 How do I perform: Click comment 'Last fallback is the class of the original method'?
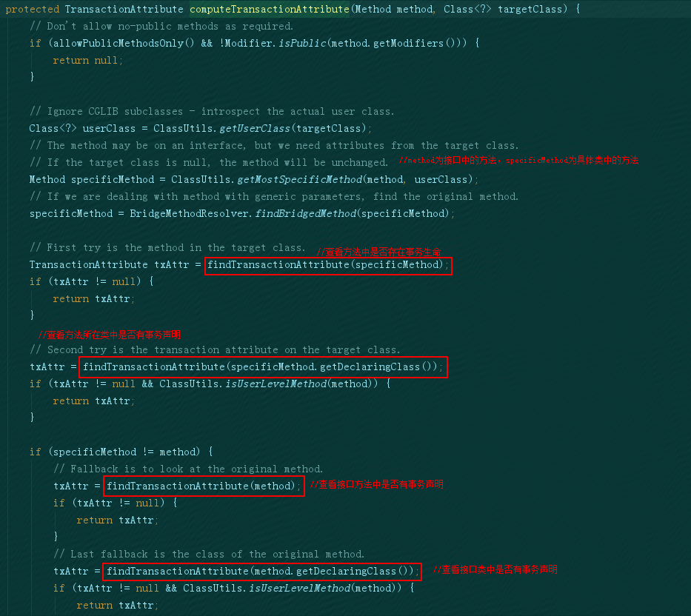208,555
